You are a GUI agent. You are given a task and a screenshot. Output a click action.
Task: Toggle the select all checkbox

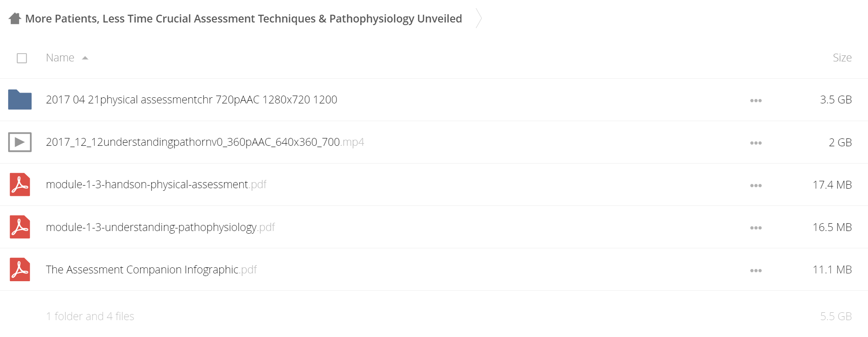coord(22,58)
